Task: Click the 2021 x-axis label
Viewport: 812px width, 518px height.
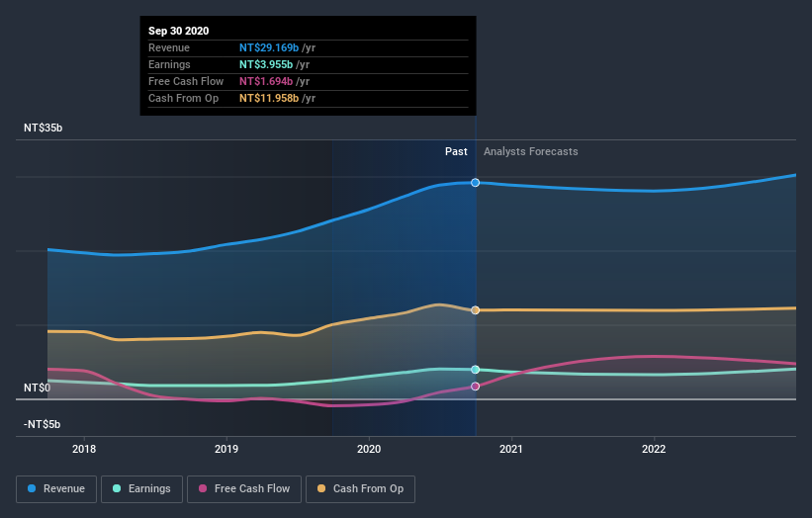Action: 511,449
